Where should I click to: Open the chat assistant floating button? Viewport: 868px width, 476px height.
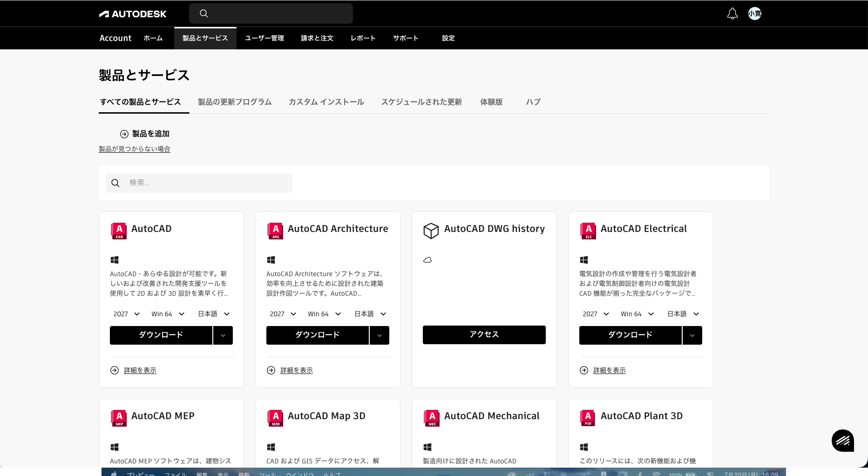click(x=843, y=441)
